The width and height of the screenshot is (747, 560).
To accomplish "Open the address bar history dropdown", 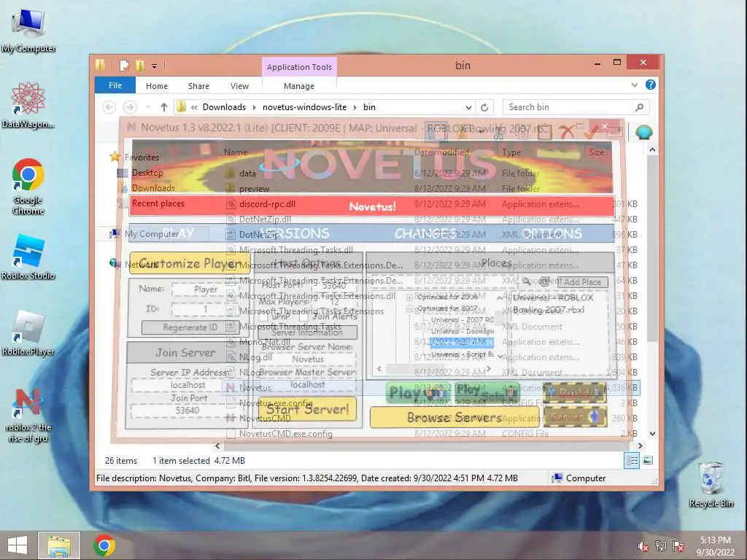I will click(x=468, y=107).
